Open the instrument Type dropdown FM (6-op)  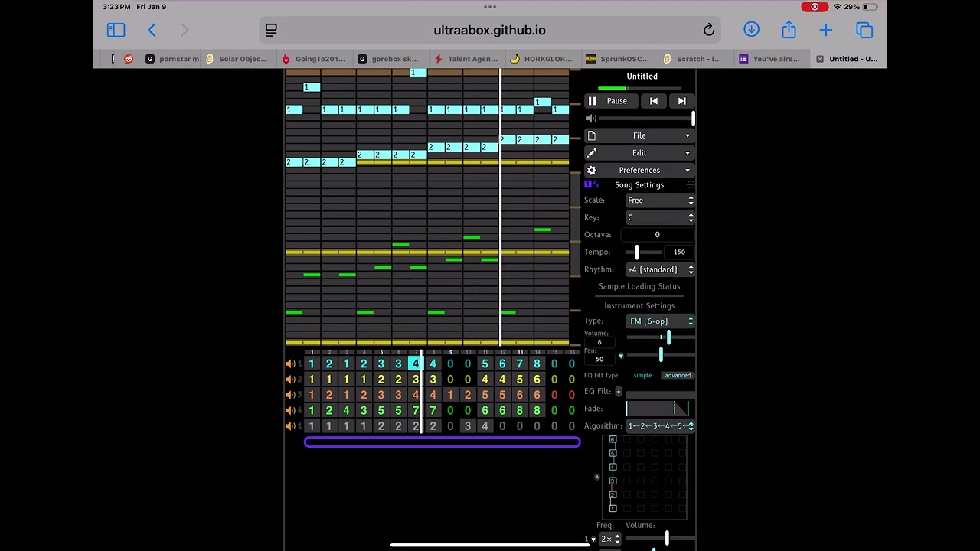coord(660,321)
